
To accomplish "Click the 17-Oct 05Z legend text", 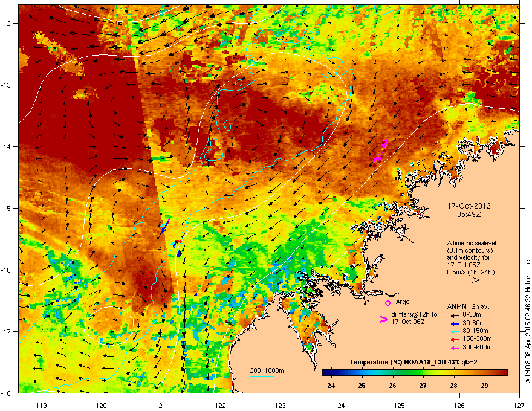I will point(463,265).
